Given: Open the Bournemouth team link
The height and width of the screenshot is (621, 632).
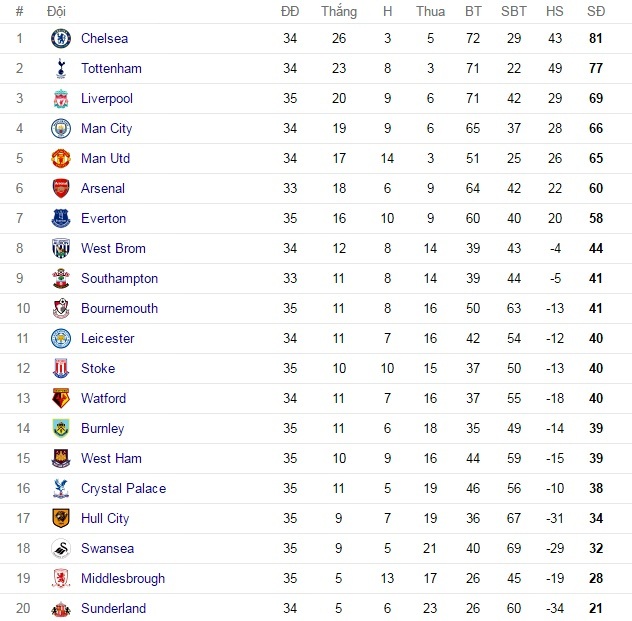Looking at the screenshot, I should tap(119, 309).
